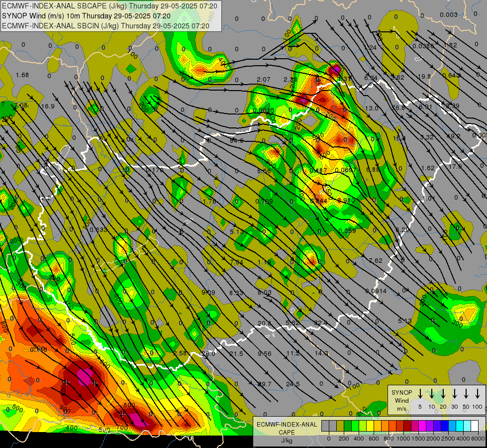This screenshot has width=487, height=448.
Task: Click the 29.7 CIN value on map
Action: click(x=265, y=384)
